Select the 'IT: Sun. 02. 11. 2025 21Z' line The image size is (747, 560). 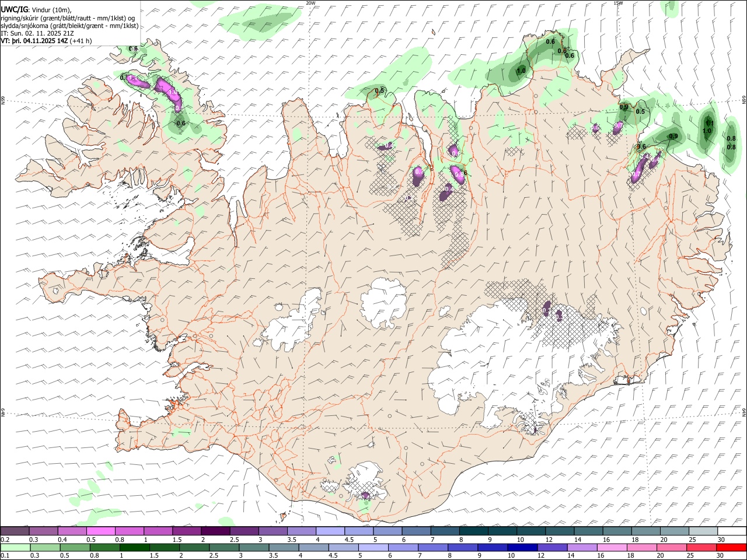(x=37, y=33)
